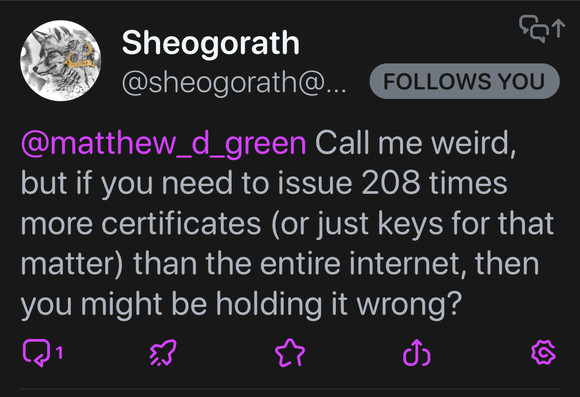580x397 pixels.
Task: Open the @matthew_d_green mention
Action: [164, 144]
